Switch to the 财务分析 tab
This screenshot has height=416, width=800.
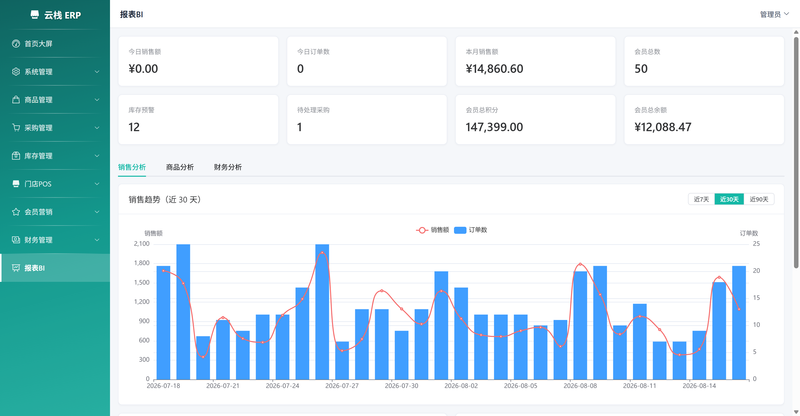[228, 167]
